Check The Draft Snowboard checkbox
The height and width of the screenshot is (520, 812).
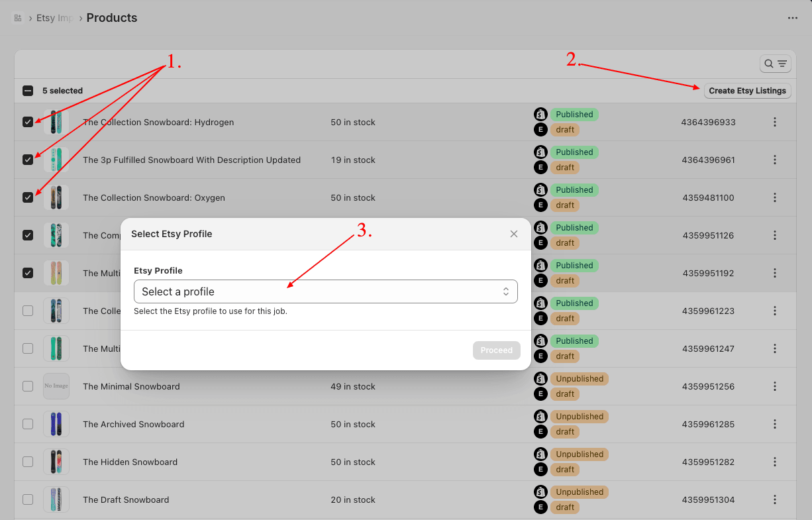[x=28, y=499]
